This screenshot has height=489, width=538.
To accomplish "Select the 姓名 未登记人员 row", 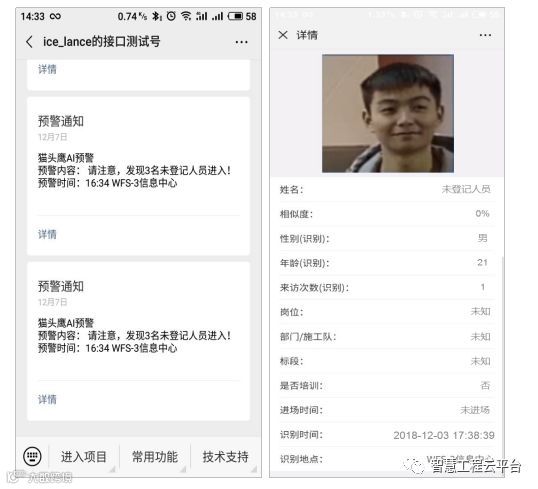I will (387, 189).
